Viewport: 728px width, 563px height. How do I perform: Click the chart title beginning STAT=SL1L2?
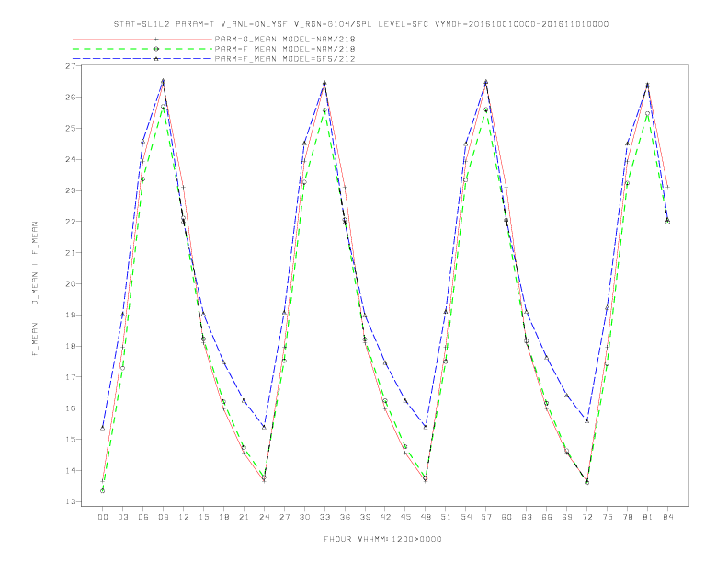click(360, 24)
